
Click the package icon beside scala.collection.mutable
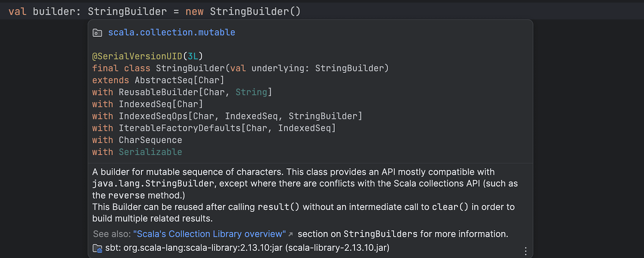(97, 33)
